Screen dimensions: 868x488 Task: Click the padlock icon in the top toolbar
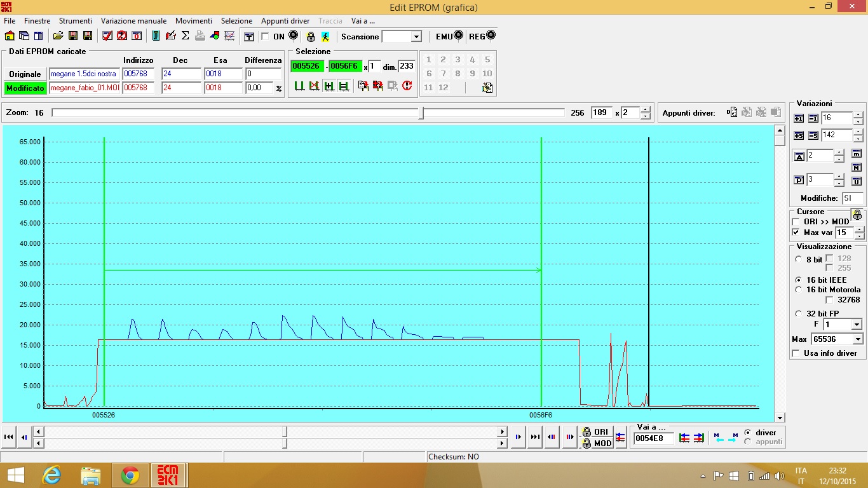coord(311,37)
